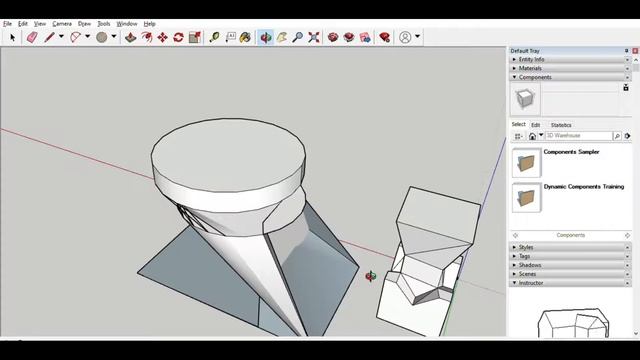Screen dimensions: 640x360
Task: Open the Edit menu
Action: [x=23, y=24]
